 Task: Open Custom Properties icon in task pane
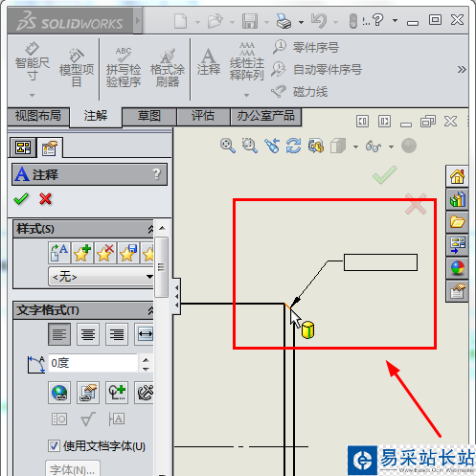pyautogui.click(x=457, y=291)
